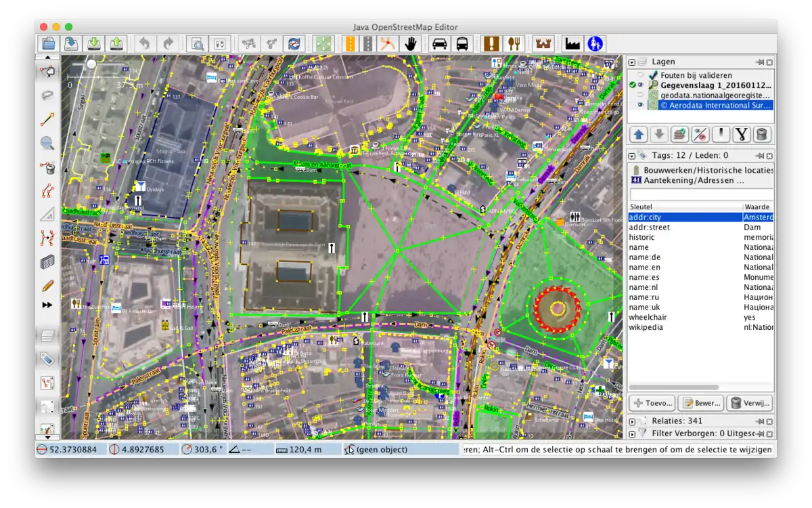This screenshot has width=812, height=508.
Task: Show the Fouten bij valideren layer
Action: 640,75
